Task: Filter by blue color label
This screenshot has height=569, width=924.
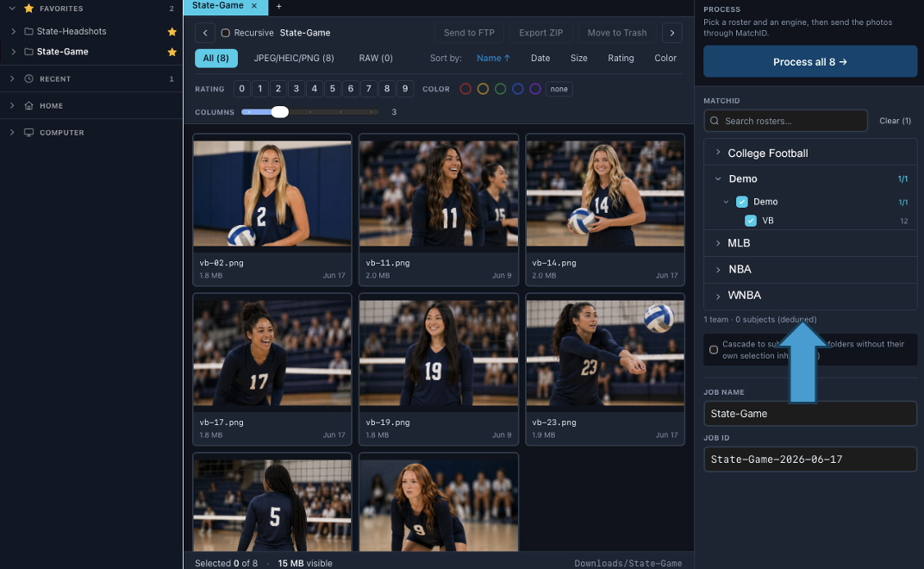Action: (x=517, y=89)
